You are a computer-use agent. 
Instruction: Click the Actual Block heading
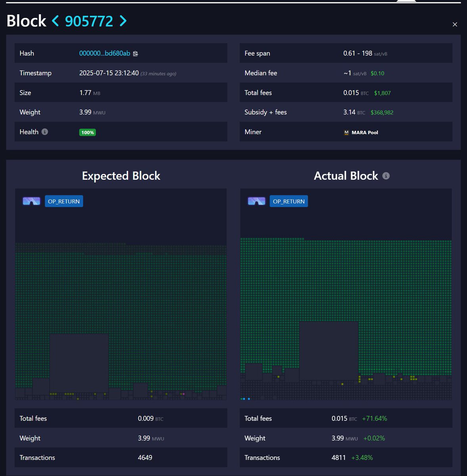[346, 176]
